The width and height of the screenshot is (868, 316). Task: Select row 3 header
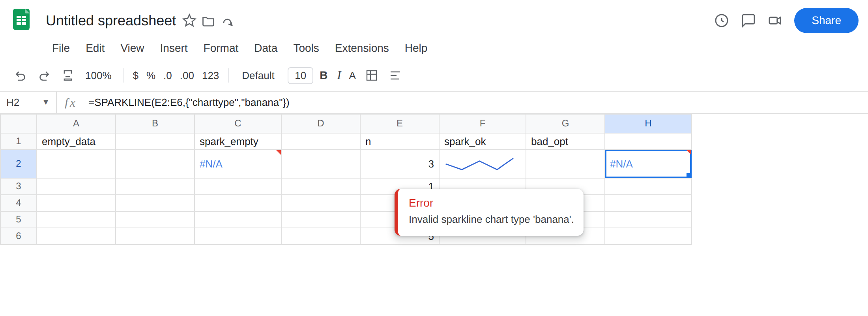(19, 186)
